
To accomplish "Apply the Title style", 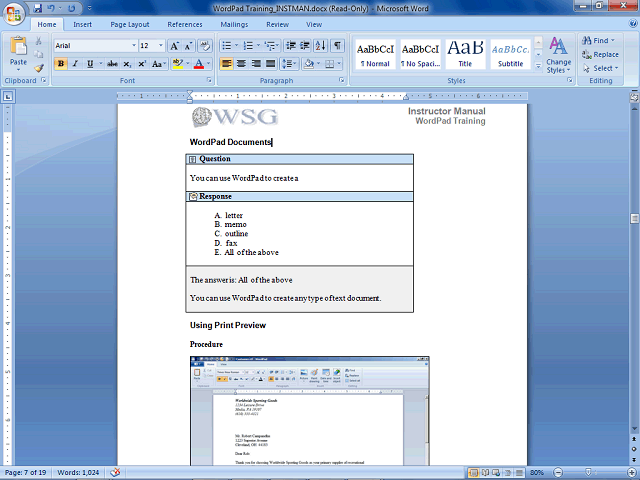I will (x=465, y=54).
